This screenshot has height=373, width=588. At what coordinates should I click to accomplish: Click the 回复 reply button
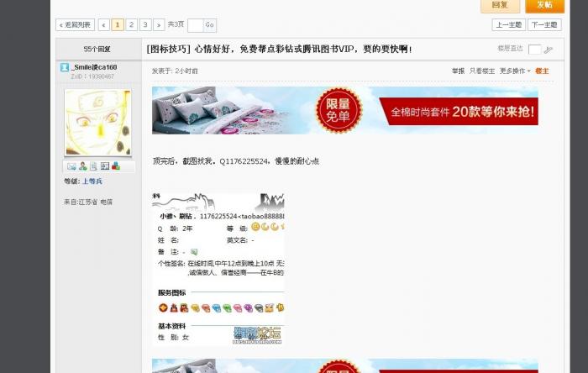point(500,5)
